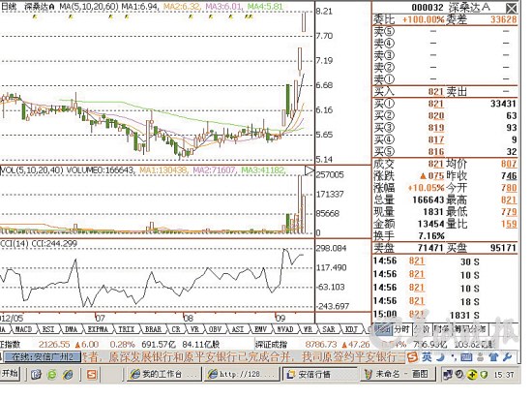Click the 000032 深桑达A stock title
This screenshot has width=532, height=399.
pyautogui.click(x=451, y=8)
